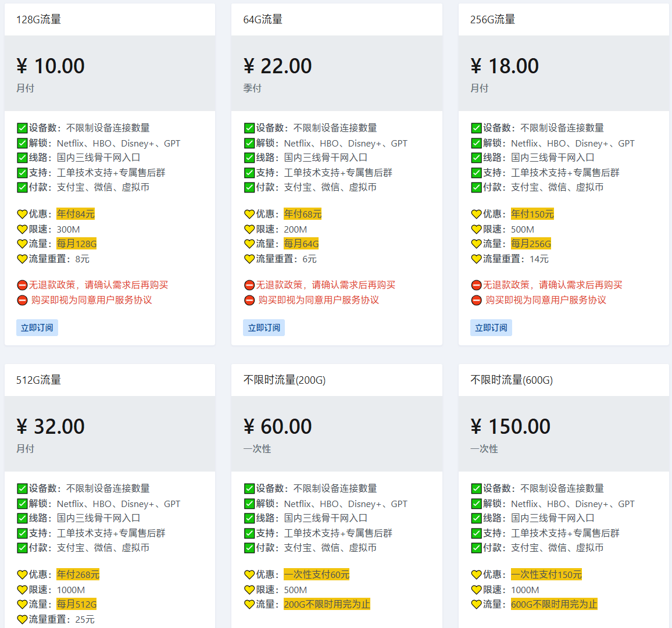Screen dimensions: 672x628
Task: Select the 不限时流量(200G) plan title
Action: [x=285, y=380]
